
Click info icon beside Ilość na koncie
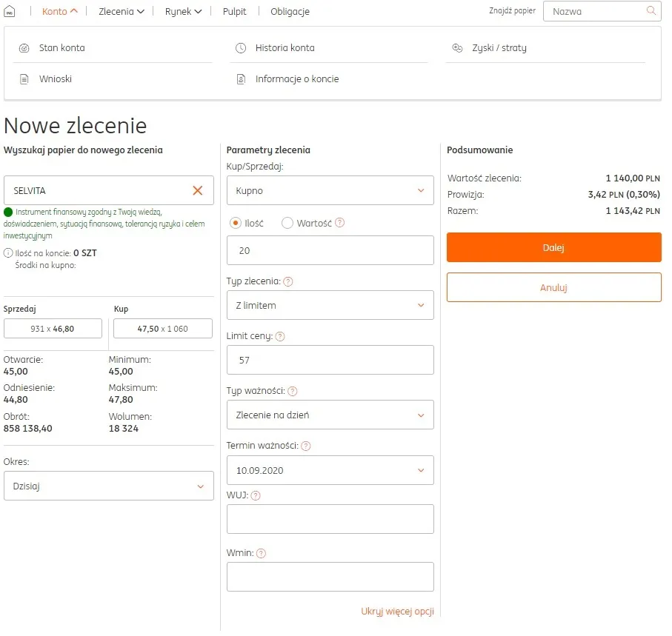point(8,253)
